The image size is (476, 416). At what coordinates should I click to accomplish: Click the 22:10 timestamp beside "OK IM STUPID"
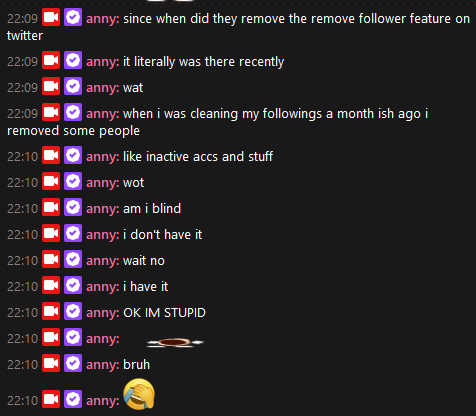[x=23, y=313]
